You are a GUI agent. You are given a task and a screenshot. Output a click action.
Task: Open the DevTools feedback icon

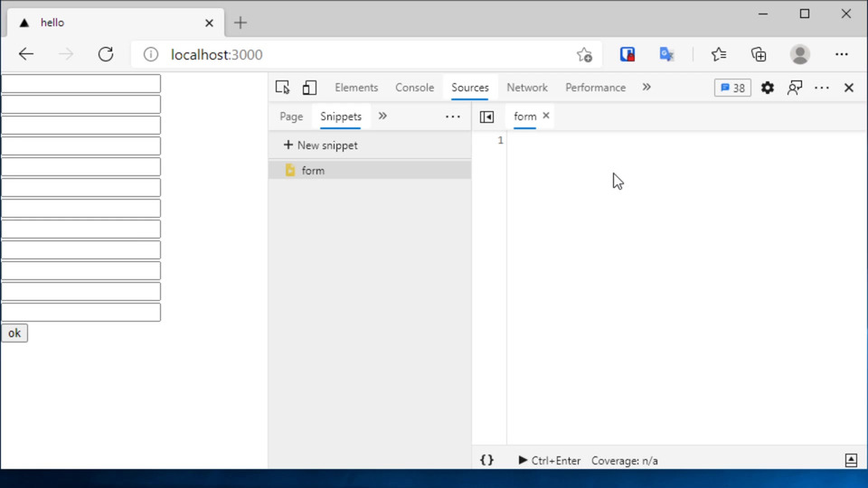(x=795, y=88)
